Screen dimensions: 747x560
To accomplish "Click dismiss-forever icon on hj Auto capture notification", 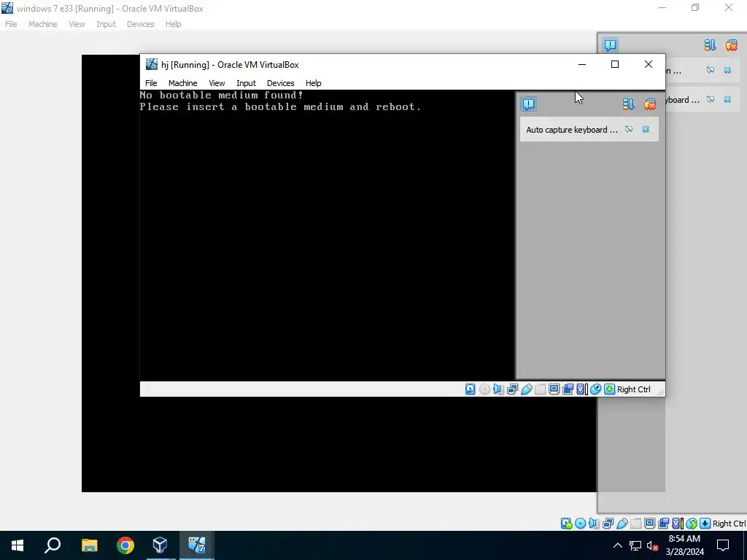I will [x=629, y=129].
